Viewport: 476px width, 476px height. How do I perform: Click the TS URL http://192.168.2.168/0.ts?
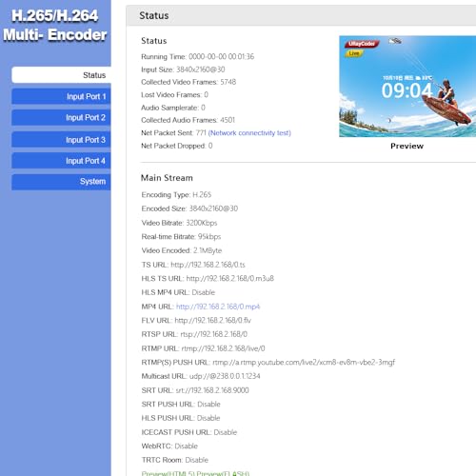coord(208,265)
